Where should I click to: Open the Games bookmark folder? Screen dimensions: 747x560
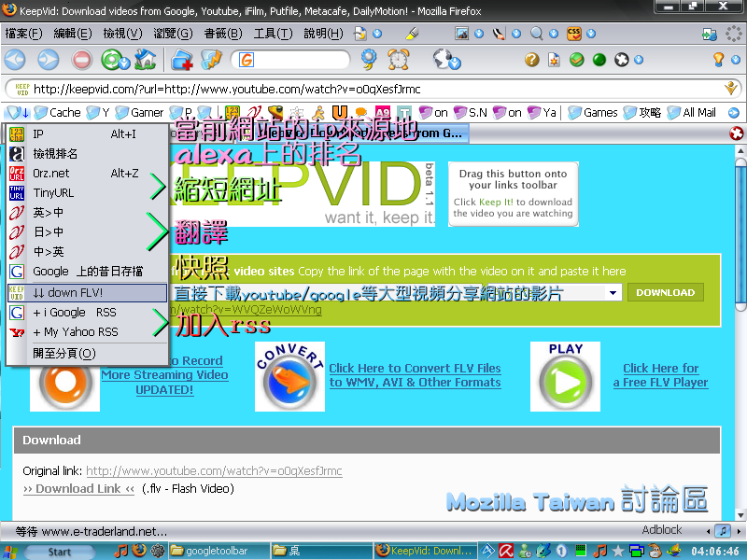coord(593,113)
